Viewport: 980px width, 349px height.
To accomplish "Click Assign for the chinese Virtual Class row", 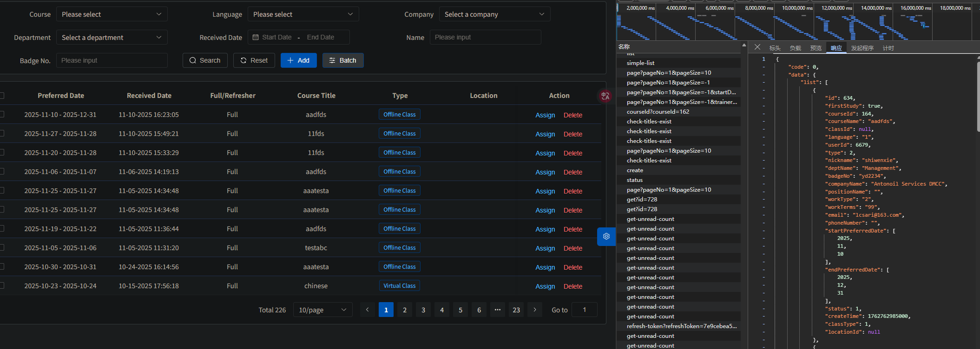I will click(x=545, y=286).
